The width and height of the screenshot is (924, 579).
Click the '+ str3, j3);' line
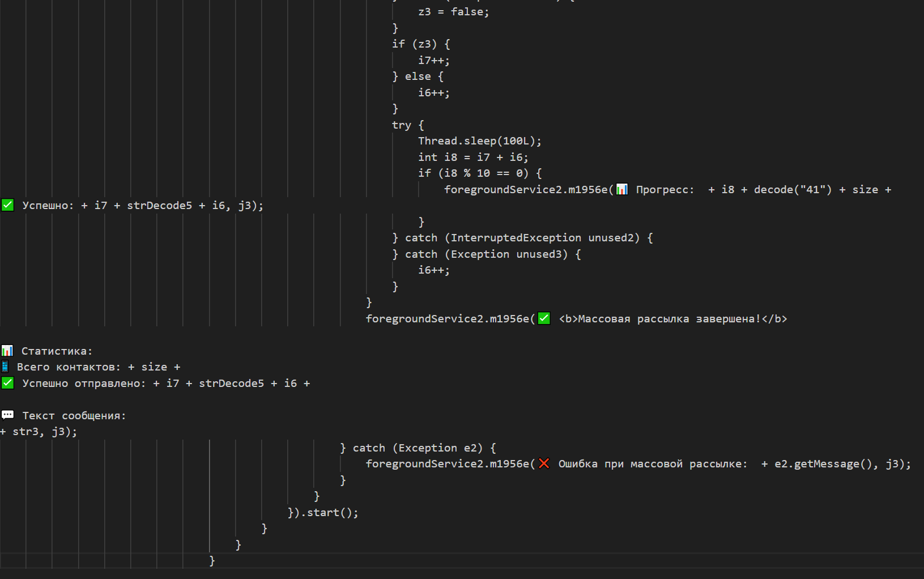tap(39, 432)
